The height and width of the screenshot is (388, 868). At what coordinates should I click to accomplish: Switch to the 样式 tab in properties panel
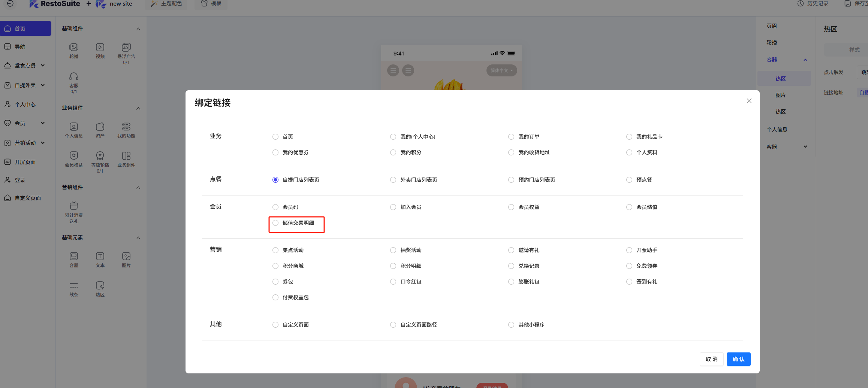[x=854, y=50]
